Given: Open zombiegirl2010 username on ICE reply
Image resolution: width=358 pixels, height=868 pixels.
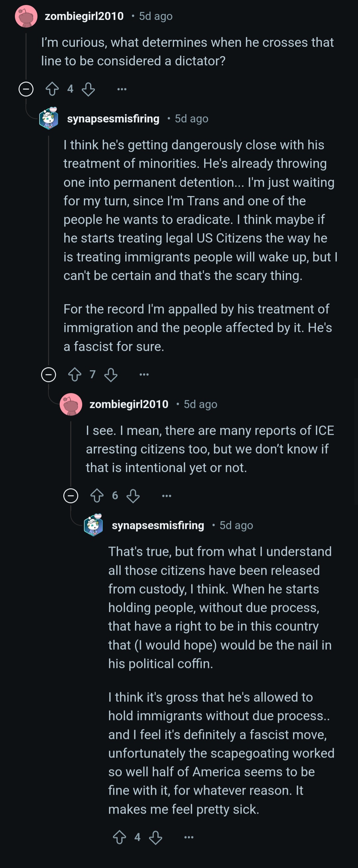Looking at the screenshot, I should point(129,404).
